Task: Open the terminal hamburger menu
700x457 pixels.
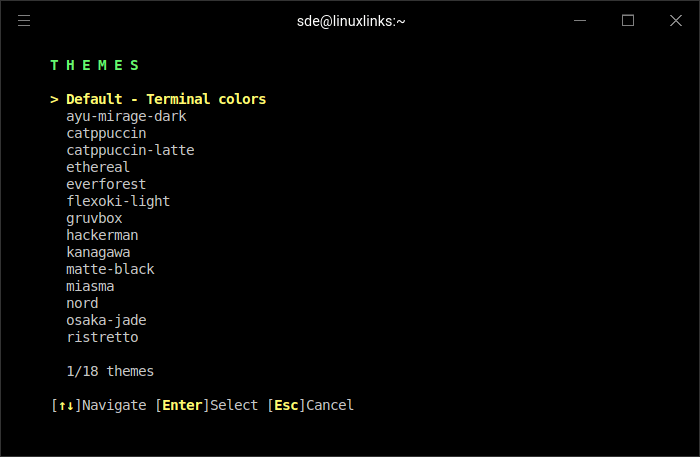Action: (24, 20)
